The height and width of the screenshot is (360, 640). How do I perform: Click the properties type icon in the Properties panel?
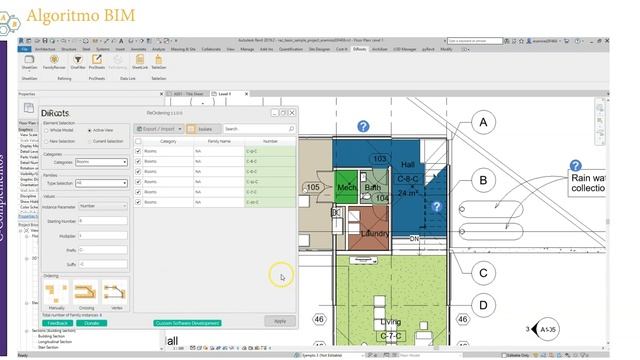pyautogui.click(x=29, y=108)
